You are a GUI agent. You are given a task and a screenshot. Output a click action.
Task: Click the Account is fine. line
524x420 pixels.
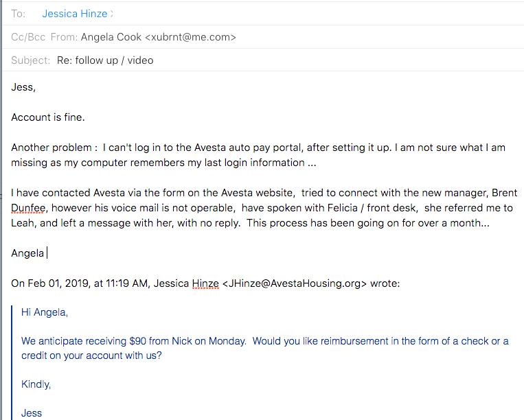point(48,117)
